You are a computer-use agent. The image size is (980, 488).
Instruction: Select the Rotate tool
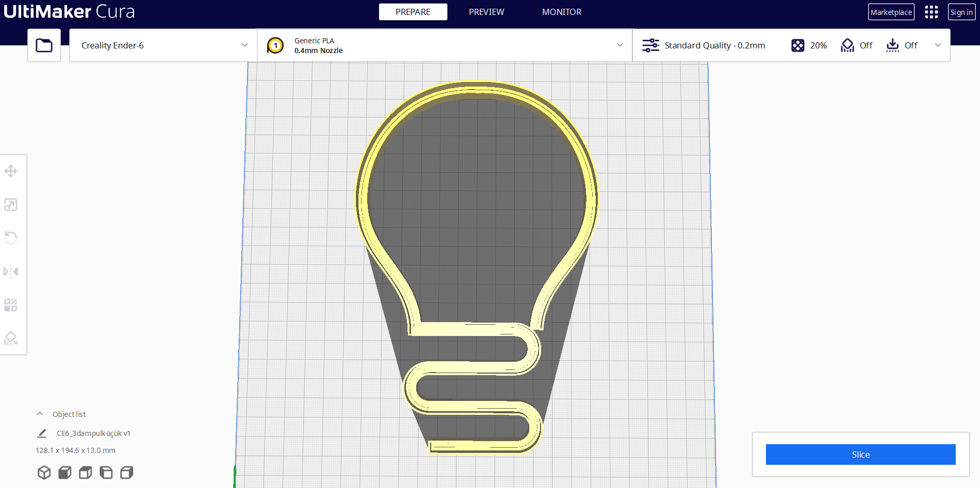coord(11,238)
